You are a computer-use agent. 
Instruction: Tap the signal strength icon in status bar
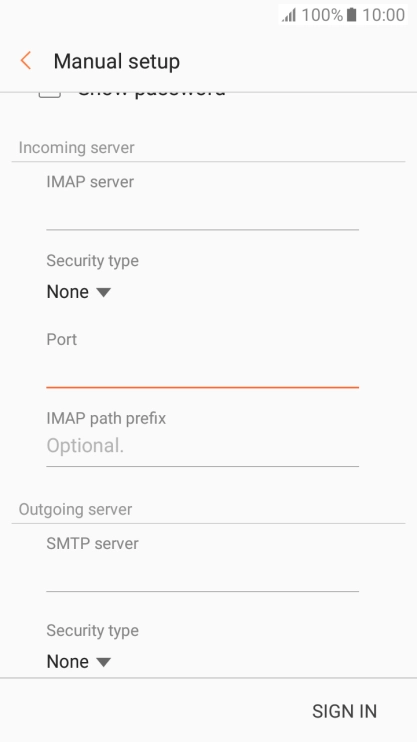(289, 15)
